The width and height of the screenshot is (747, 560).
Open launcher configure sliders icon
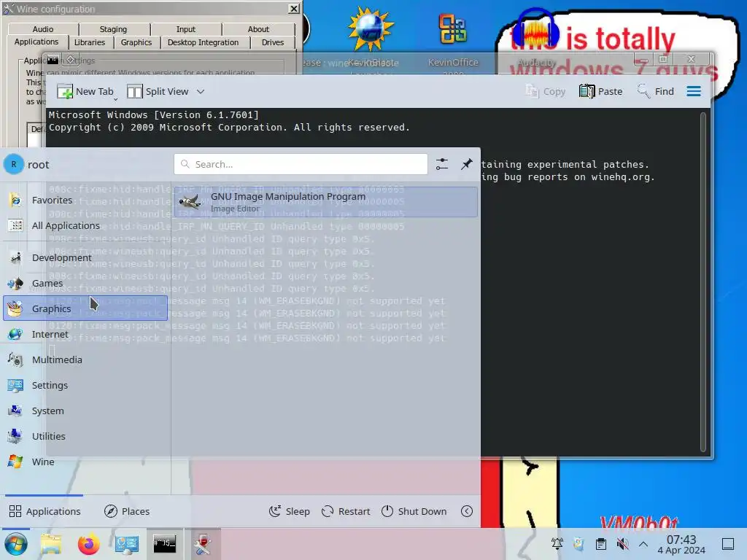pos(441,164)
